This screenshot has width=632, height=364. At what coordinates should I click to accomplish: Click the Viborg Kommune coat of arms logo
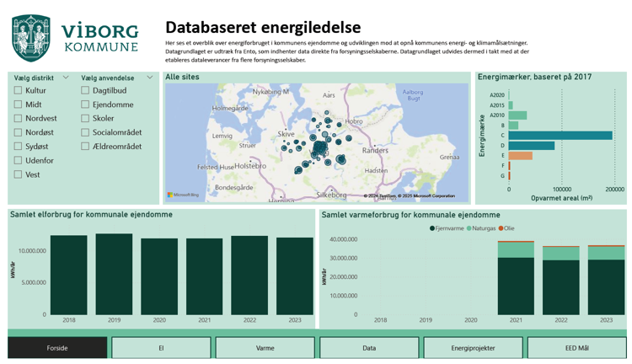click(x=30, y=37)
